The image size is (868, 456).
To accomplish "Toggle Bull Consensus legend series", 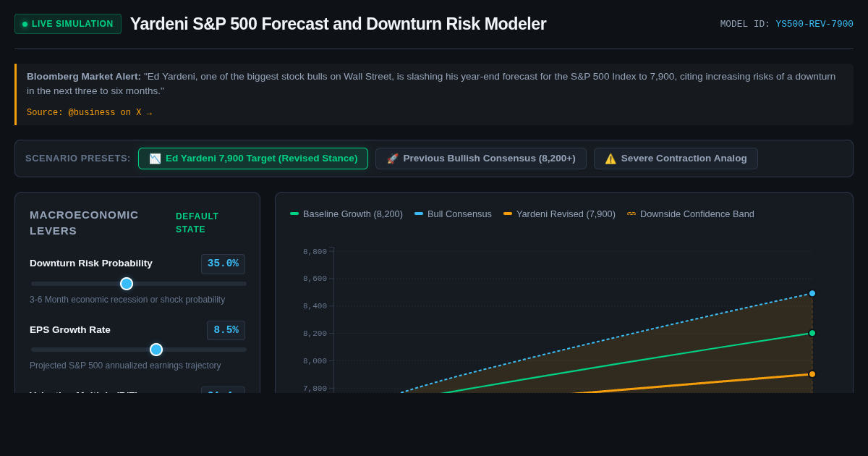I will click(453, 214).
